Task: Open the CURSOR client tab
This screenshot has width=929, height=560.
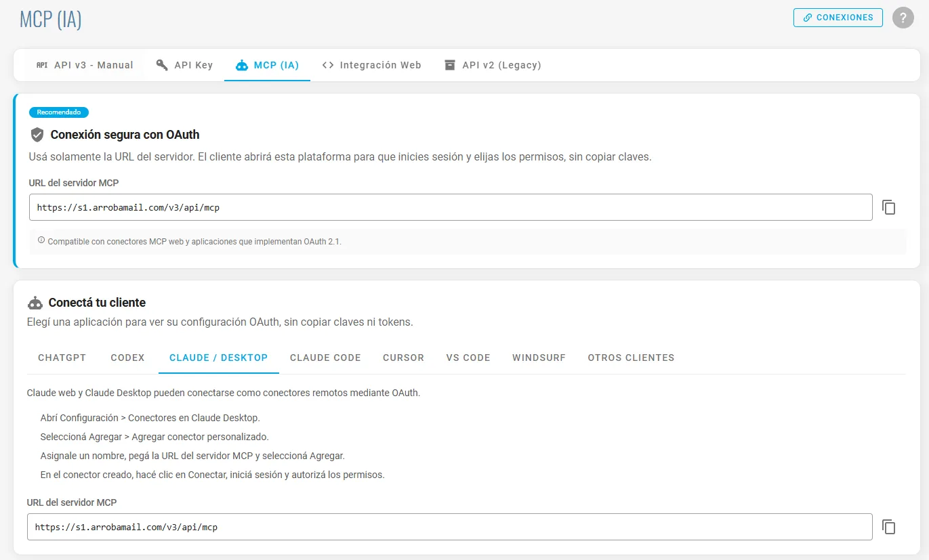Action: pos(403,358)
